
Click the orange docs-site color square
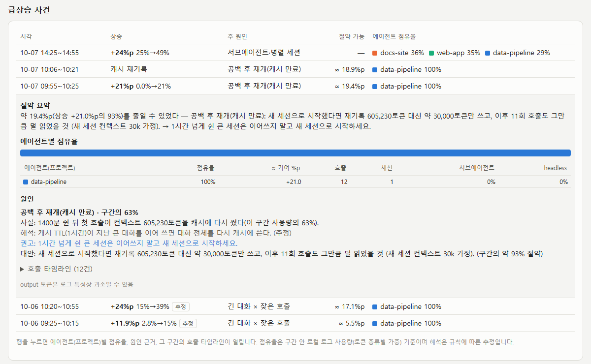click(375, 53)
